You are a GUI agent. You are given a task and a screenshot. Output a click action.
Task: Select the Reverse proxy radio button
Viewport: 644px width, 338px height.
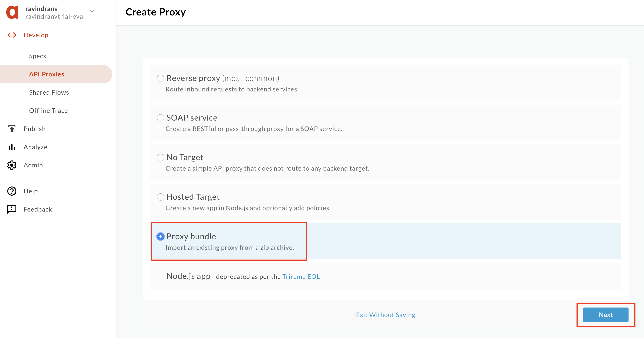coord(161,78)
